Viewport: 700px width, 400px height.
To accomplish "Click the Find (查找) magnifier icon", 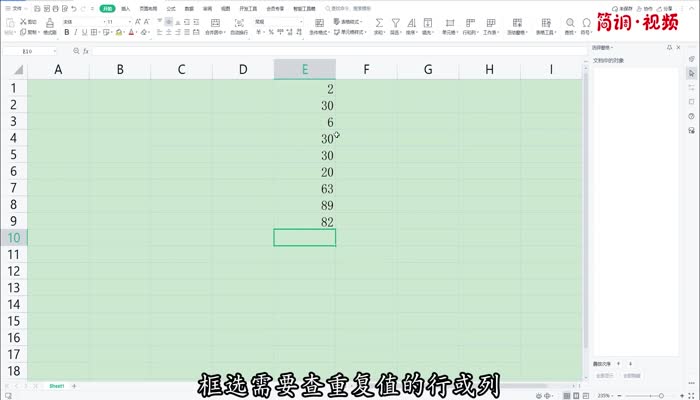I will 569,21.
